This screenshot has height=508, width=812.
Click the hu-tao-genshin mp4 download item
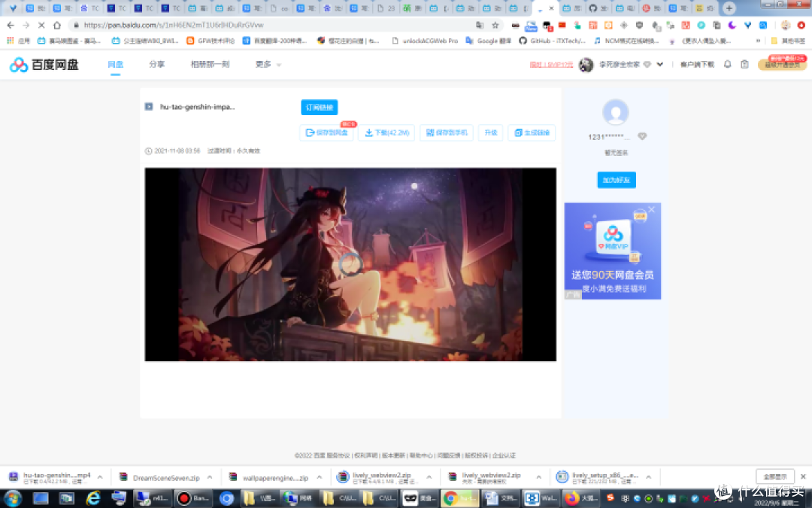pyautogui.click(x=50, y=477)
